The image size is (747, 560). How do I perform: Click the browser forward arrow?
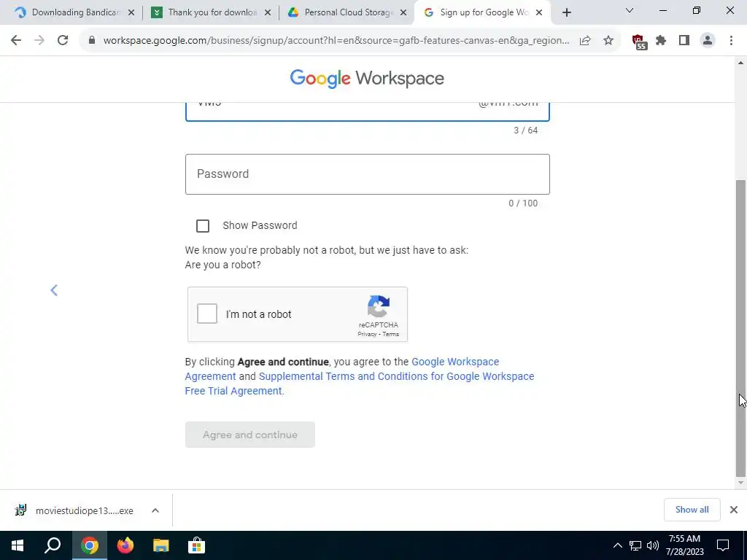[x=39, y=41]
